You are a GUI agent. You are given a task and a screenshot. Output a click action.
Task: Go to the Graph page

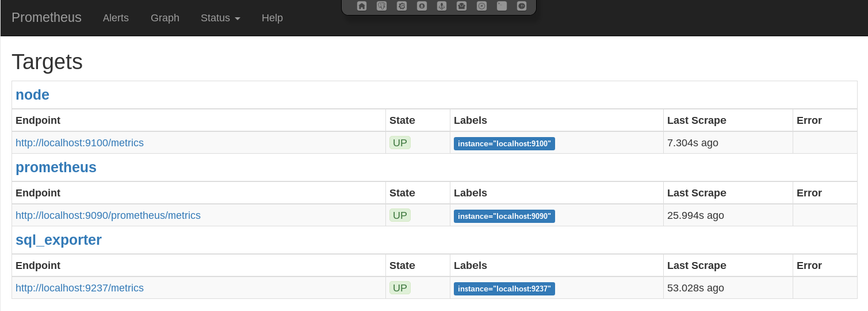tap(165, 18)
